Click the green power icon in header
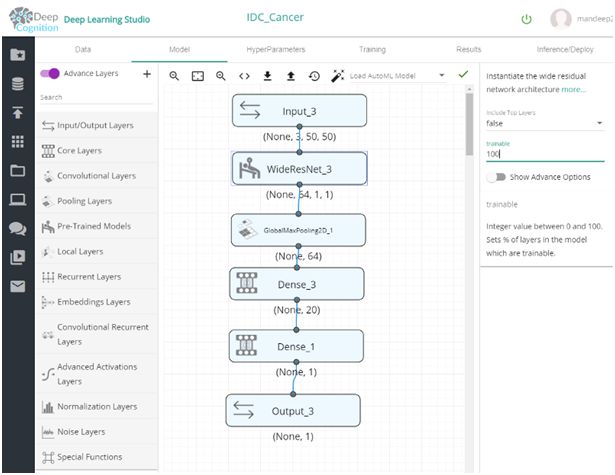This screenshot has height=475, width=615. pyautogui.click(x=527, y=19)
